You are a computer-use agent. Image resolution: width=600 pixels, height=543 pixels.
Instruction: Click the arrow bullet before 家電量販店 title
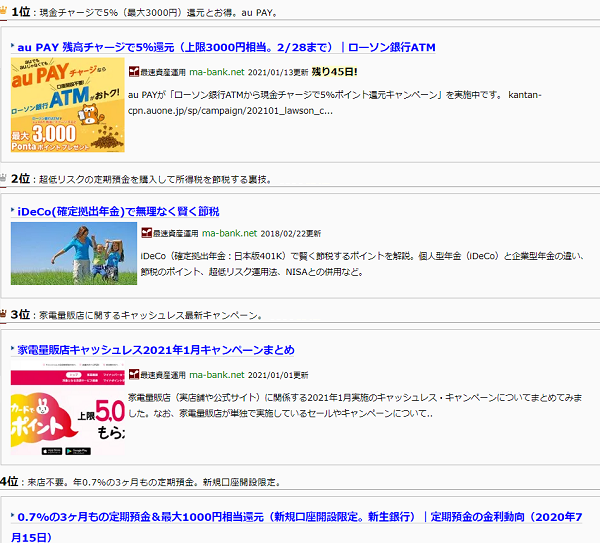[x=13, y=348]
